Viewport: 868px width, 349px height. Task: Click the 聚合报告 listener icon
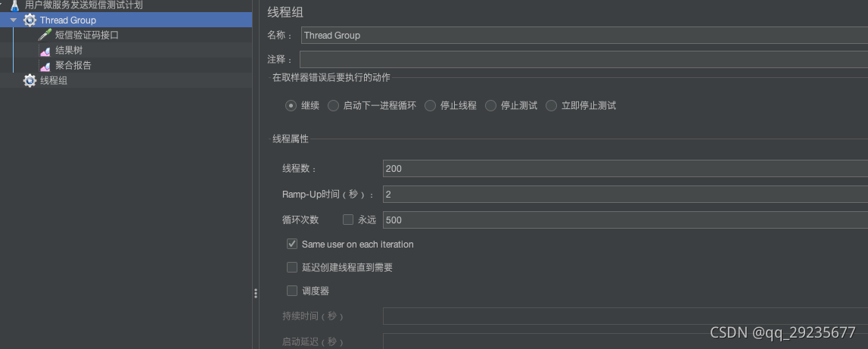45,65
